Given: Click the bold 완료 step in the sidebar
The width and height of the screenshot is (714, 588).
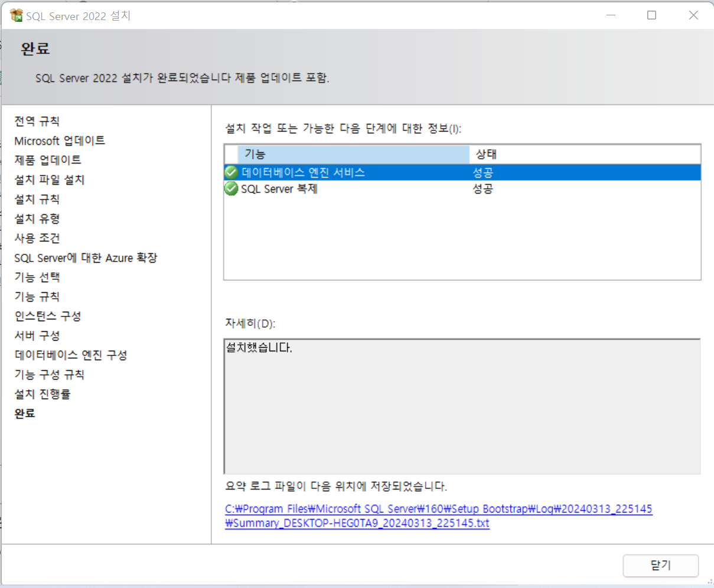Looking at the screenshot, I should pos(25,413).
